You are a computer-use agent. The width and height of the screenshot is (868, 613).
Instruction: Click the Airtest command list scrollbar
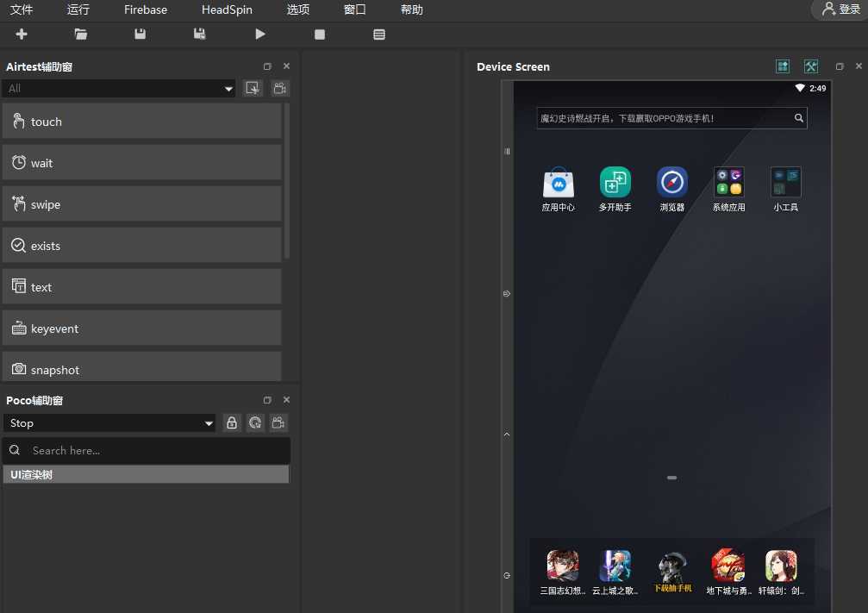[287, 180]
